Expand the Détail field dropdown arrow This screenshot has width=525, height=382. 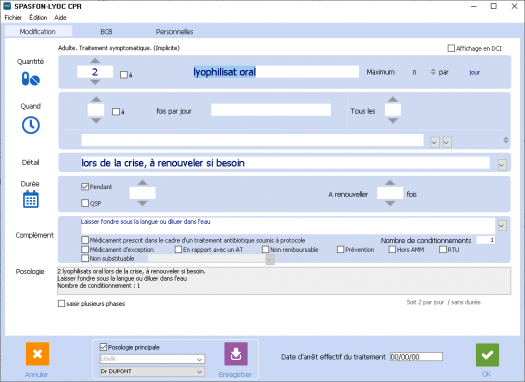[502, 165]
